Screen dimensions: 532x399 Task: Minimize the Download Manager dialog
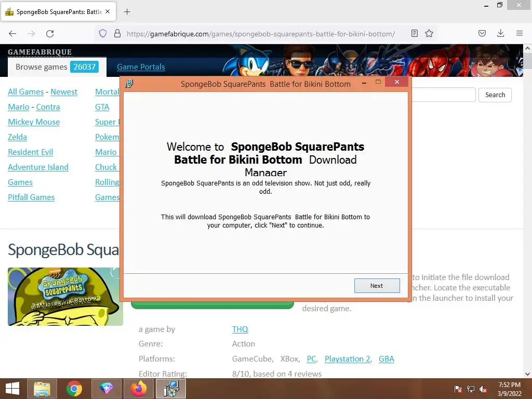[364, 83]
